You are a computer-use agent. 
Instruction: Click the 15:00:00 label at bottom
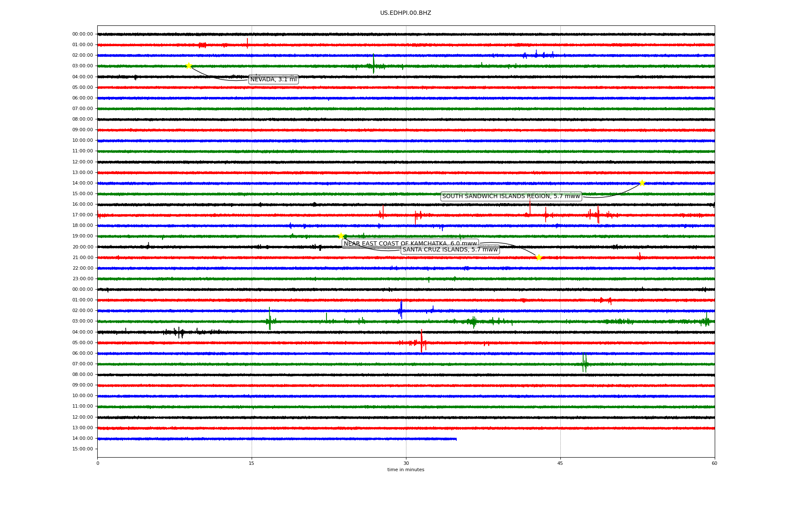(82, 449)
